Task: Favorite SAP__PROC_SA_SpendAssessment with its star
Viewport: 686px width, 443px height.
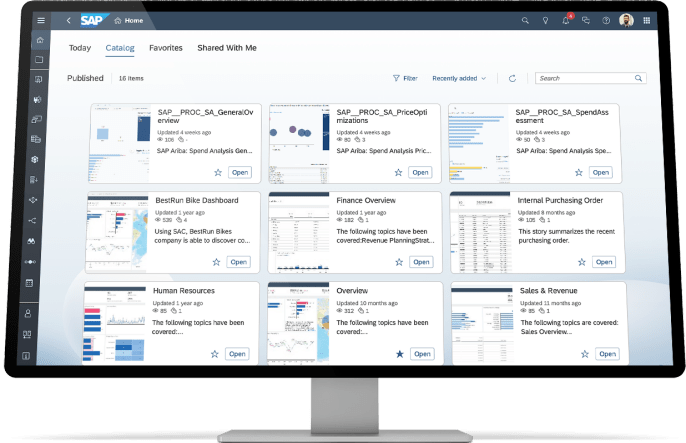Action: pyautogui.click(x=579, y=172)
